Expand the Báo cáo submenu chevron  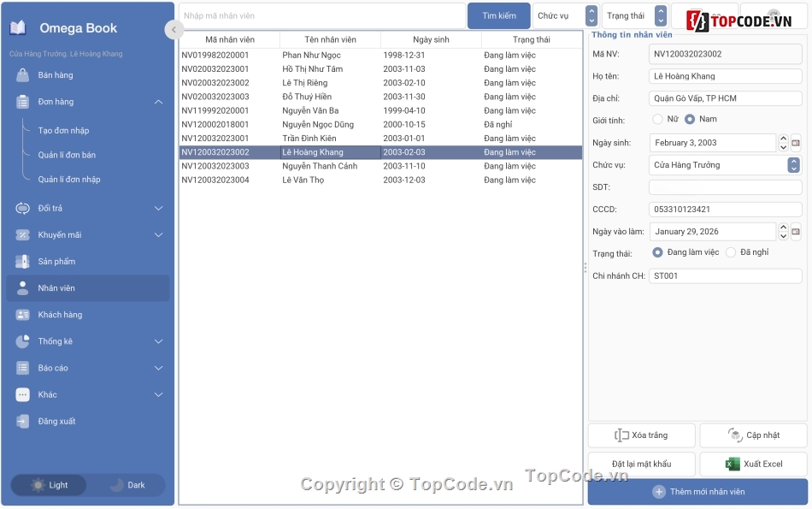(158, 368)
